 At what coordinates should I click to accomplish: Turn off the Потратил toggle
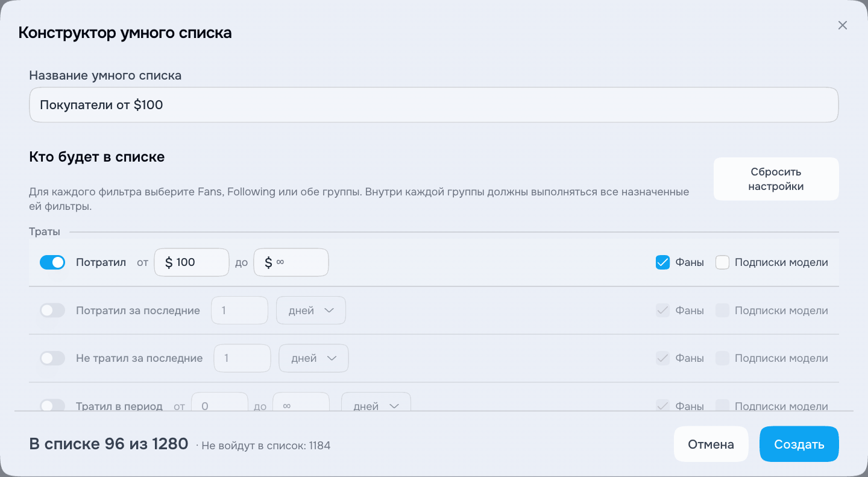(x=52, y=262)
